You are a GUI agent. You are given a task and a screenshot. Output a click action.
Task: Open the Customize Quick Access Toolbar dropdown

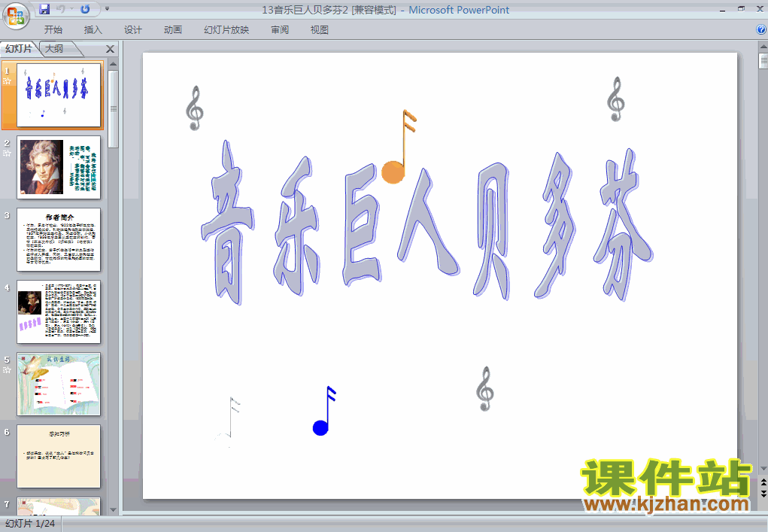[108, 9]
